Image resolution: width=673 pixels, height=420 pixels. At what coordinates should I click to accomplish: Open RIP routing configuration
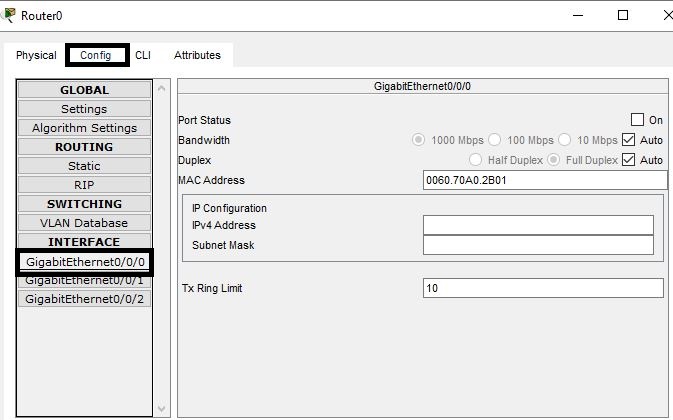coord(84,185)
